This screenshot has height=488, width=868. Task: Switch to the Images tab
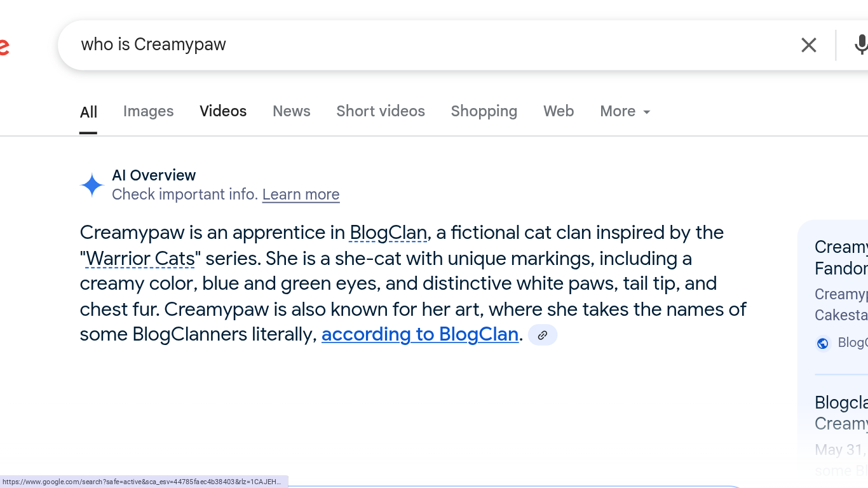tap(148, 111)
